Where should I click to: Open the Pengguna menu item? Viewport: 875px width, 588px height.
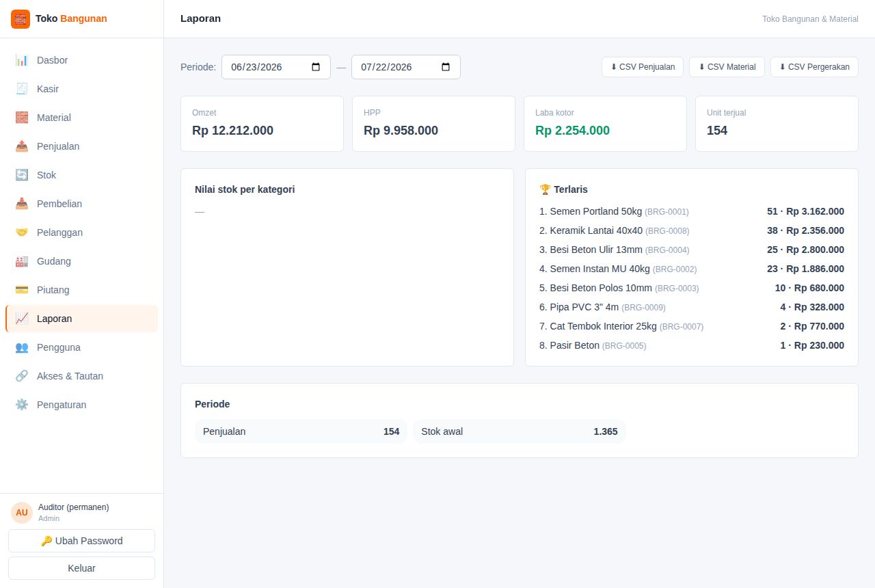81,347
